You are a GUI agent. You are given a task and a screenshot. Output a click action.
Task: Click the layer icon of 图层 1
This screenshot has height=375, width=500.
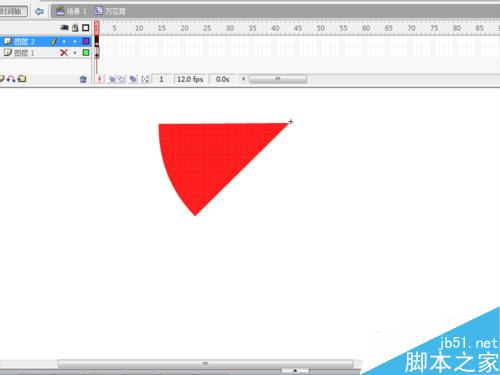[x=7, y=53]
